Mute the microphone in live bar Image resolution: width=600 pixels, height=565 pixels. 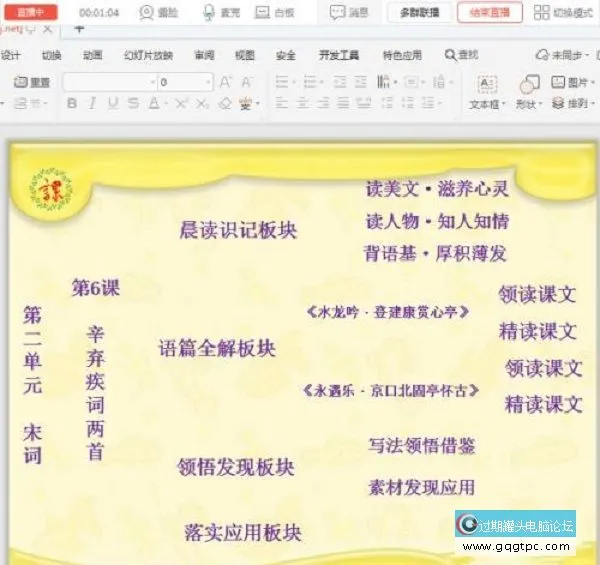coord(209,13)
